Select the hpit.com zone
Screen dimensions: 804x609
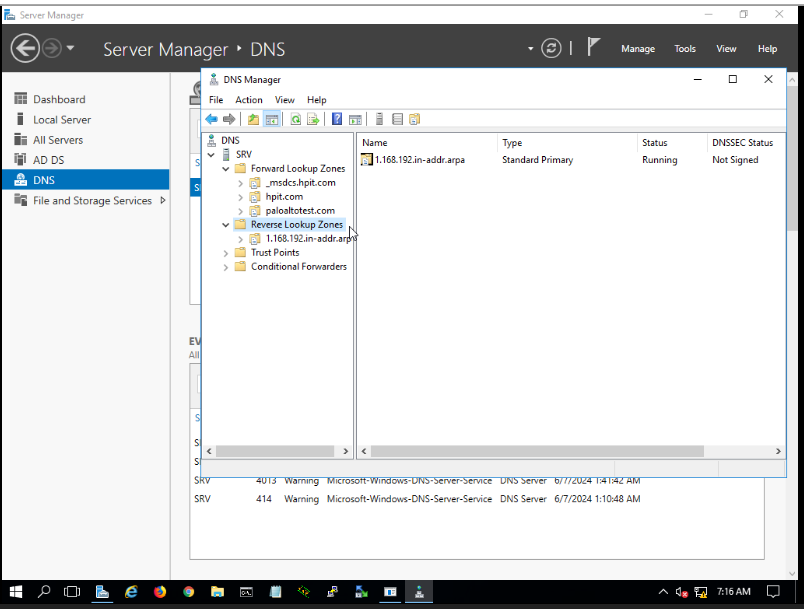click(x=284, y=197)
